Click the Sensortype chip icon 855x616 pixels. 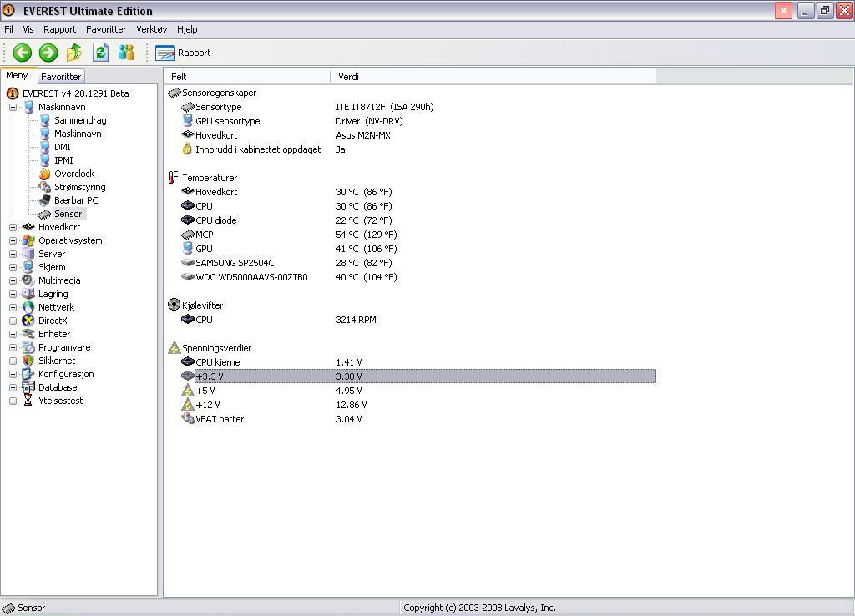[188, 107]
